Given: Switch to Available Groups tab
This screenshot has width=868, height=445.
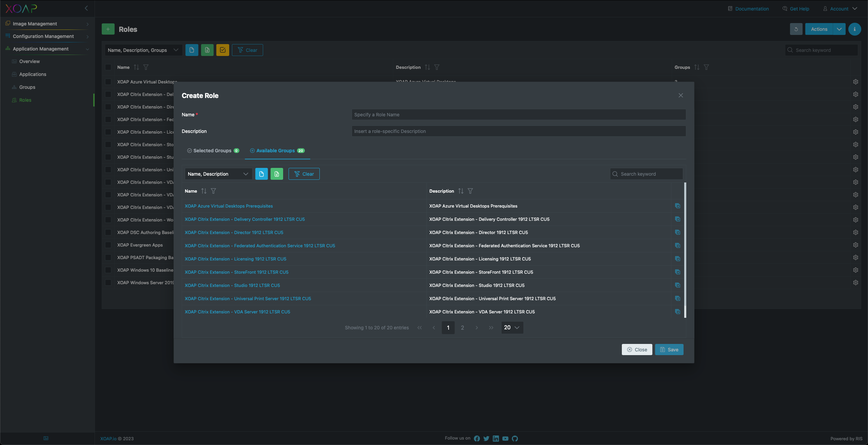Looking at the screenshot, I should (277, 151).
